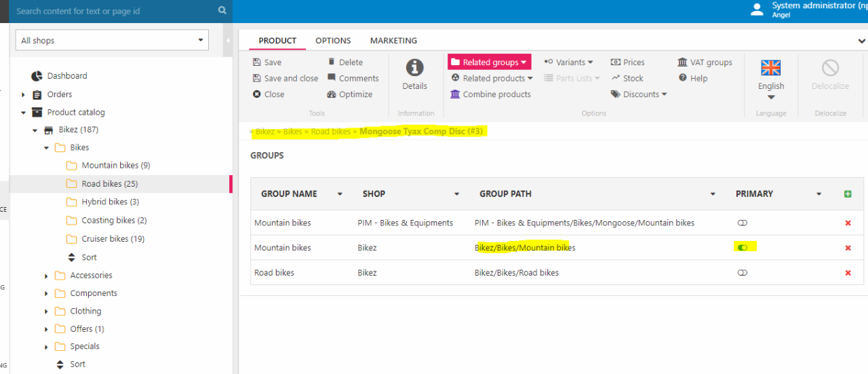Screen dimensions: 868x374
Task: Open the All shops dropdown
Action: [x=113, y=41]
